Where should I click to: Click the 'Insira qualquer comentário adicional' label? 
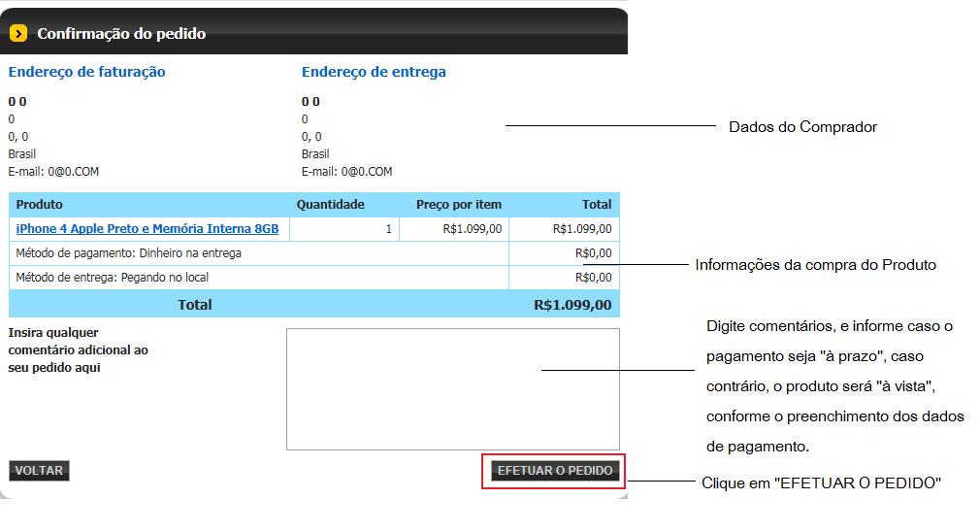tap(78, 350)
